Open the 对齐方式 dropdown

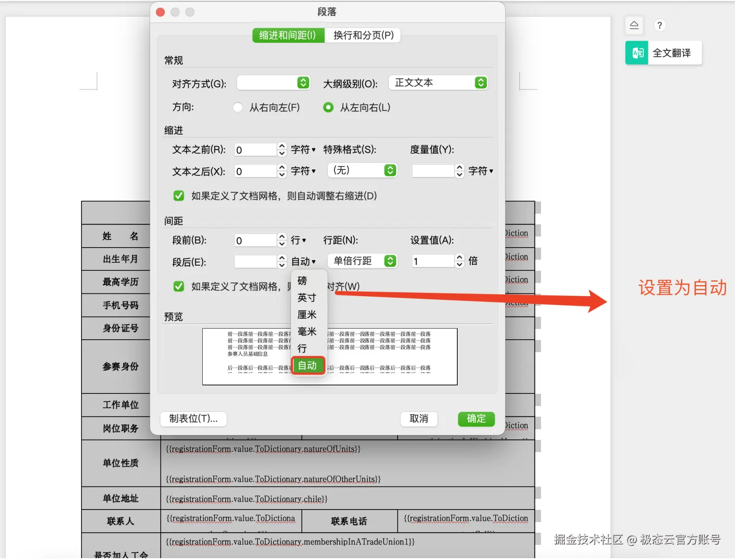[274, 83]
